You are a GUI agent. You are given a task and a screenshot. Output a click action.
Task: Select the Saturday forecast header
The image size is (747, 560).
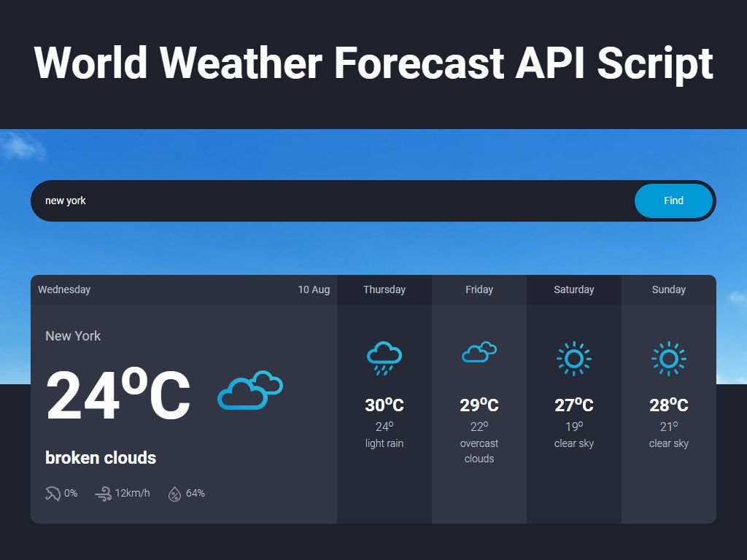tap(574, 289)
